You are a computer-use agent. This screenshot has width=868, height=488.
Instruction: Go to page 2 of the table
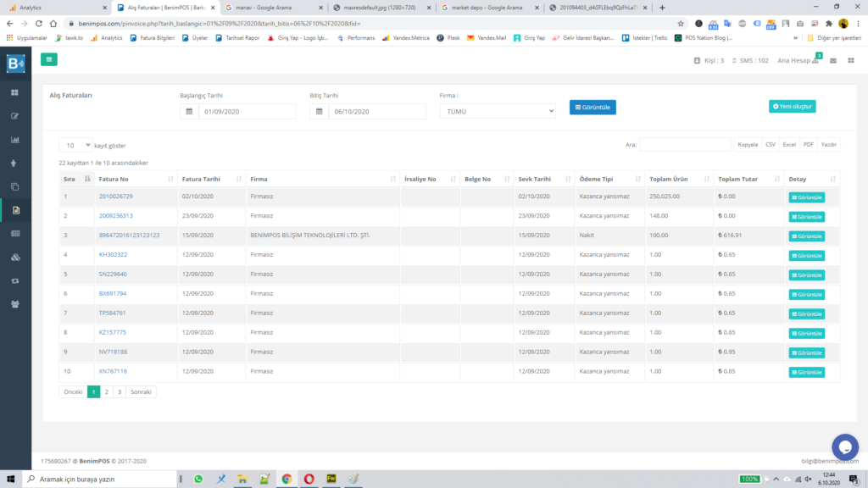[107, 391]
